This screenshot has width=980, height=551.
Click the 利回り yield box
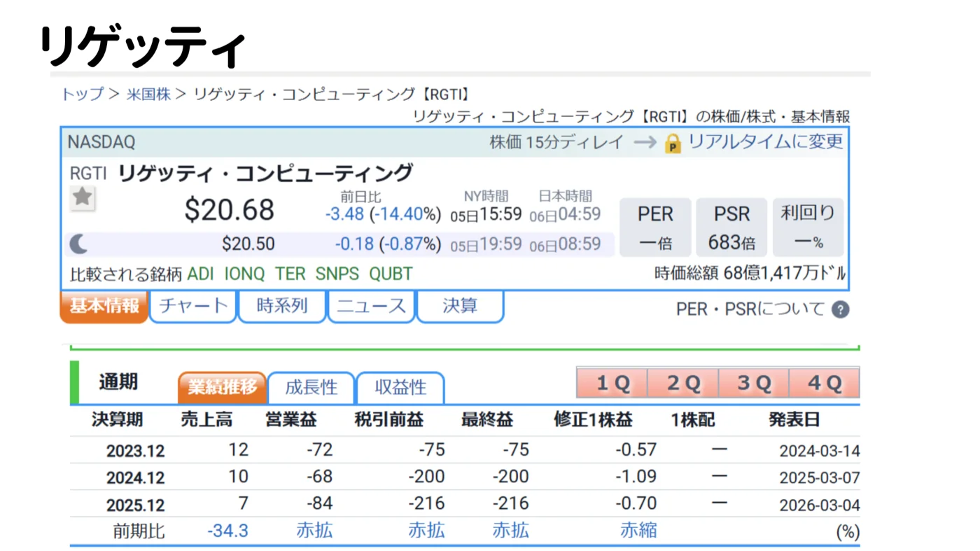[808, 228]
